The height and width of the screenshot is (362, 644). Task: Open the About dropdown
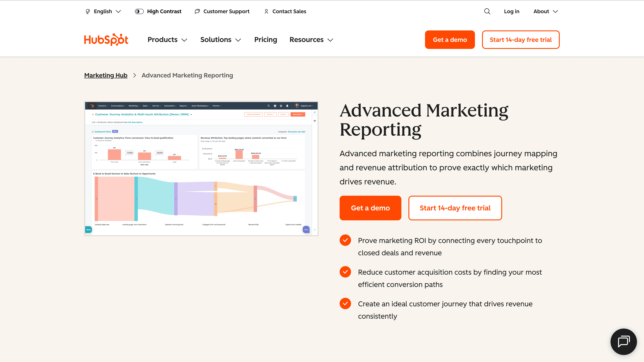pos(545,11)
